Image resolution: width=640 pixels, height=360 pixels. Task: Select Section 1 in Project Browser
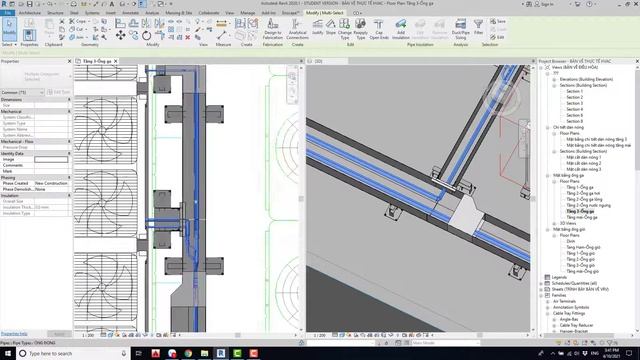click(x=574, y=91)
